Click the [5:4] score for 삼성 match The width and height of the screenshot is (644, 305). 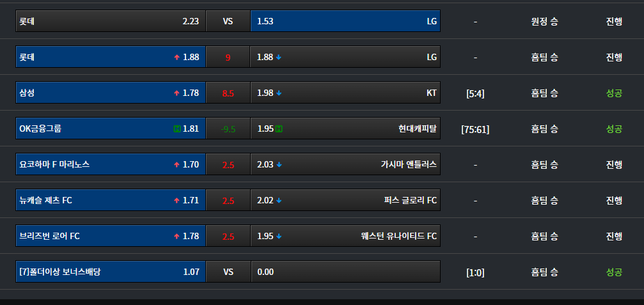(x=475, y=93)
